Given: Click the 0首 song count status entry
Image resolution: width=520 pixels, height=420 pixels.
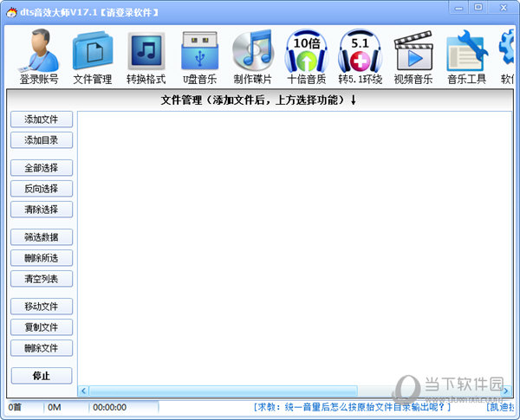Looking at the screenshot, I should [15, 407].
